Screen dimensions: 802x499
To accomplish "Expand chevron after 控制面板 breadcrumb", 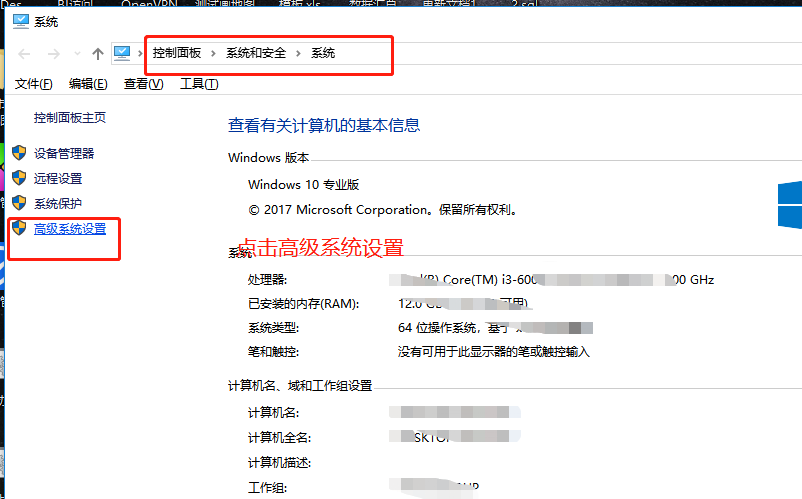I will coord(213,53).
